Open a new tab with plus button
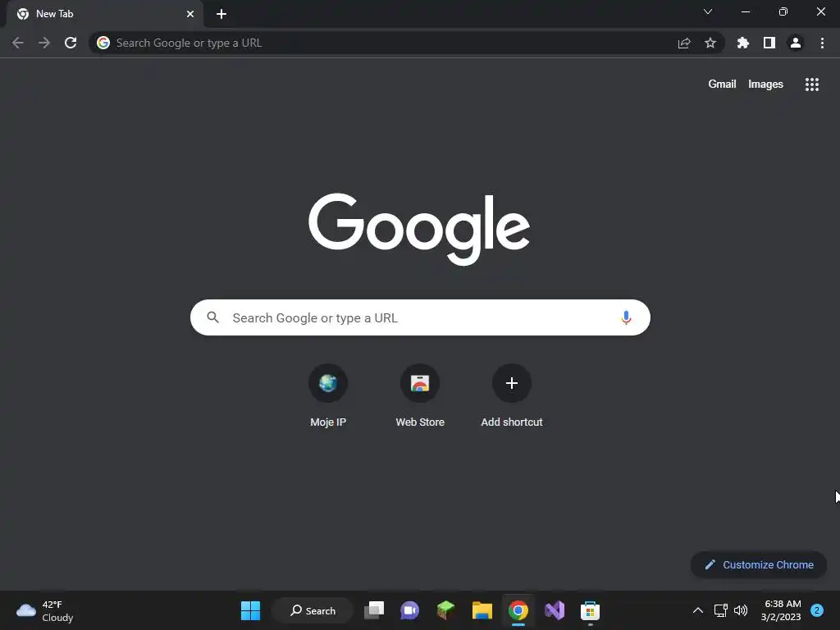Viewport: 840px width, 630px height. 221,14
